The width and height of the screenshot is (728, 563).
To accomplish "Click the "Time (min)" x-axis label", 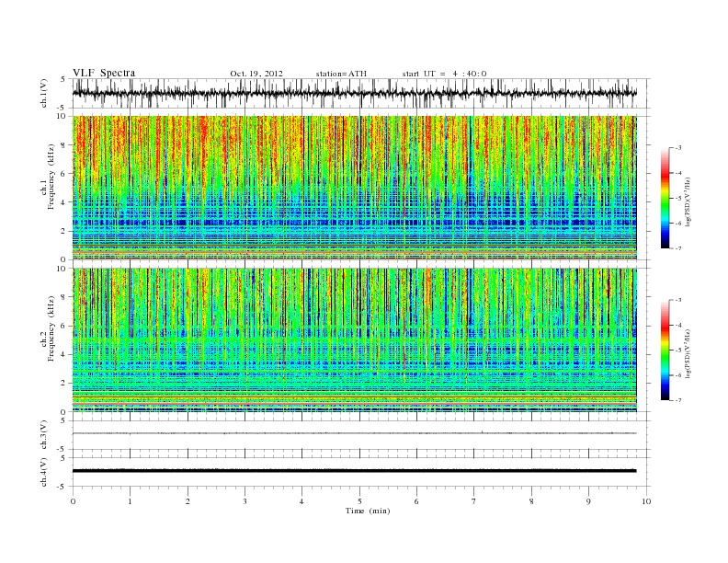I will pyautogui.click(x=368, y=511).
